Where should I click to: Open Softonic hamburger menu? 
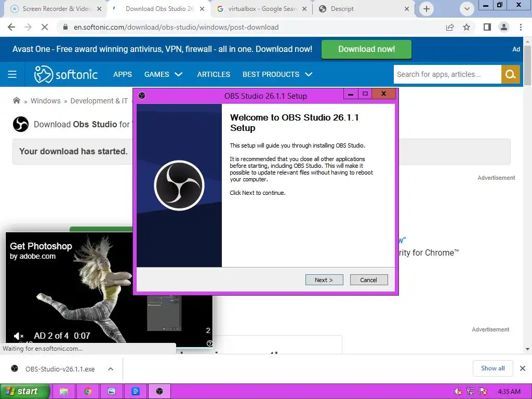(x=12, y=74)
